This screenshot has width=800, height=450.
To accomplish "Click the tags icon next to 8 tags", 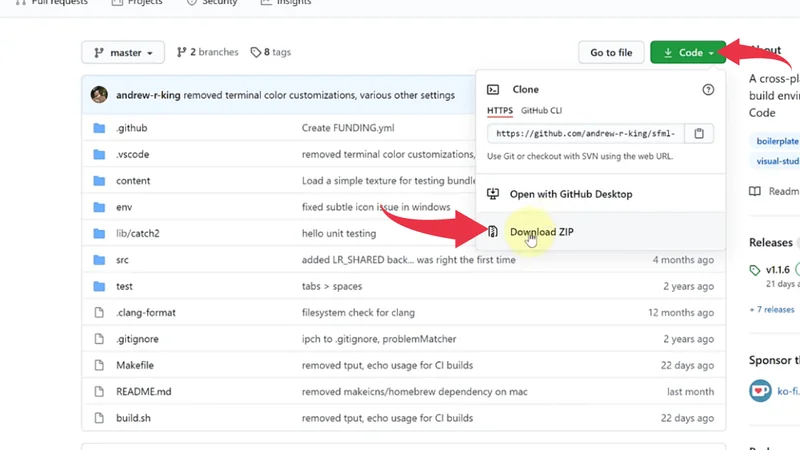I will point(256,52).
